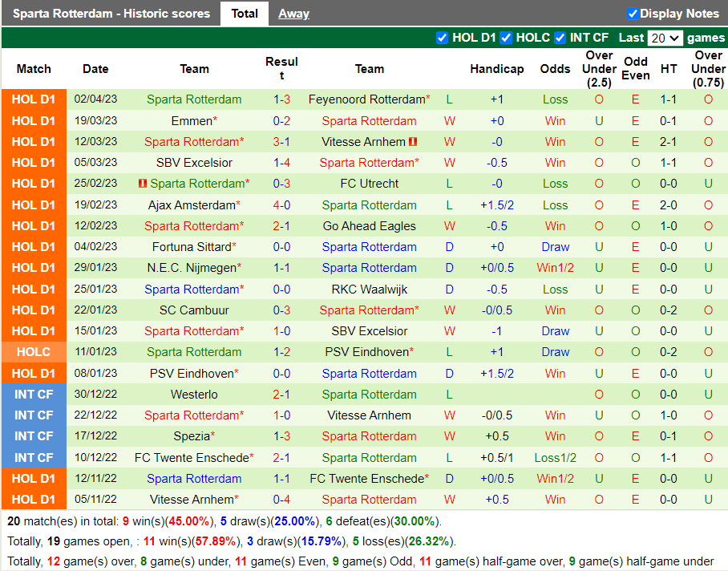The height and width of the screenshot is (571, 728).
Task: Click the 1-3 score of the Feyenoord match
Action: coord(281,99)
